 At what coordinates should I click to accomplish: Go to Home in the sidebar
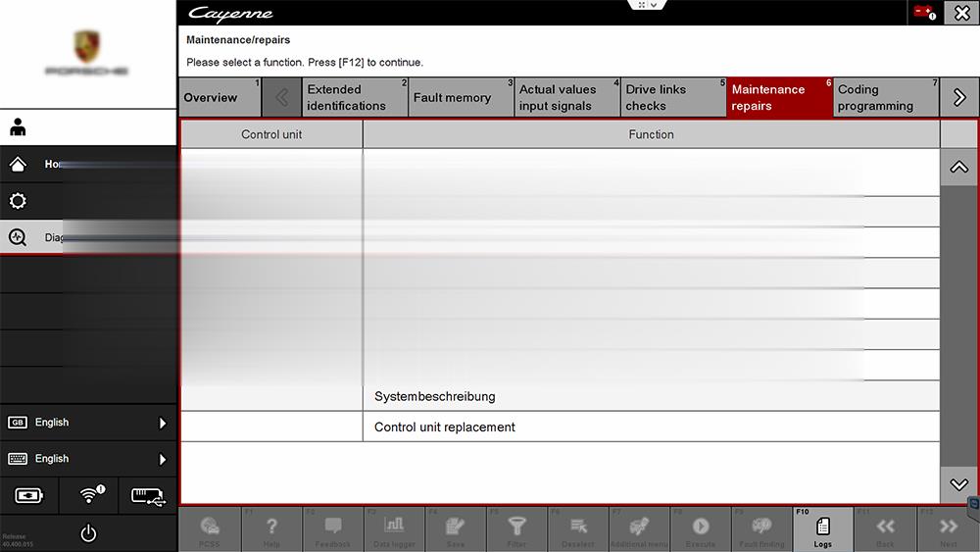(88, 165)
